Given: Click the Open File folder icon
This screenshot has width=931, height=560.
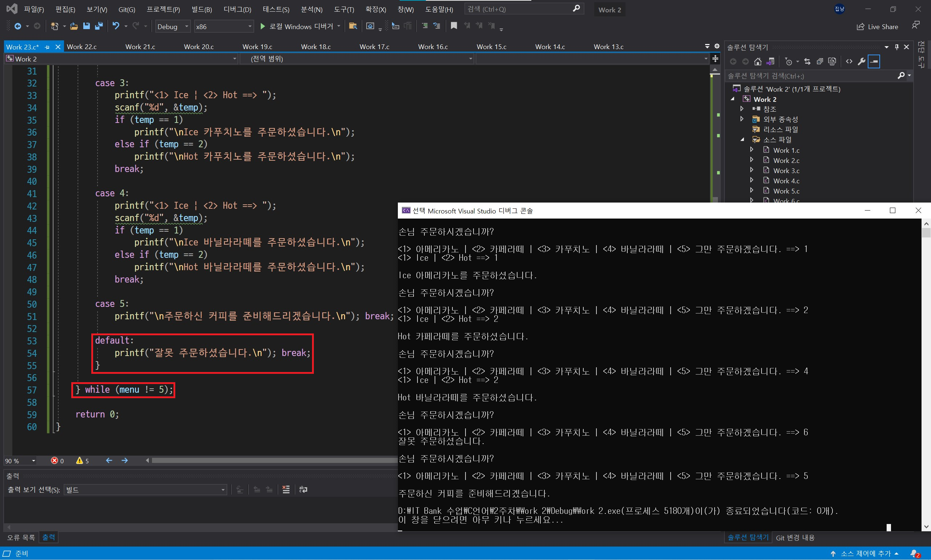Looking at the screenshot, I should click(x=74, y=26).
